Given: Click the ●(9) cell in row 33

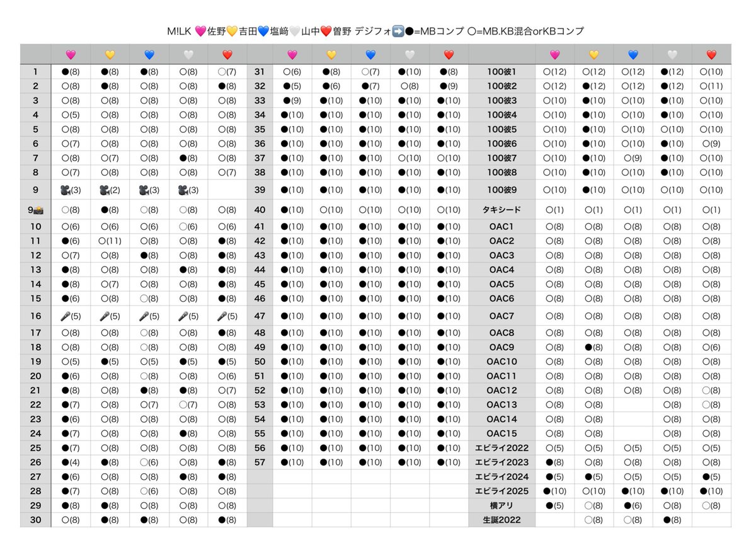Looking at the screenshot, I should [x=292, y=100].
